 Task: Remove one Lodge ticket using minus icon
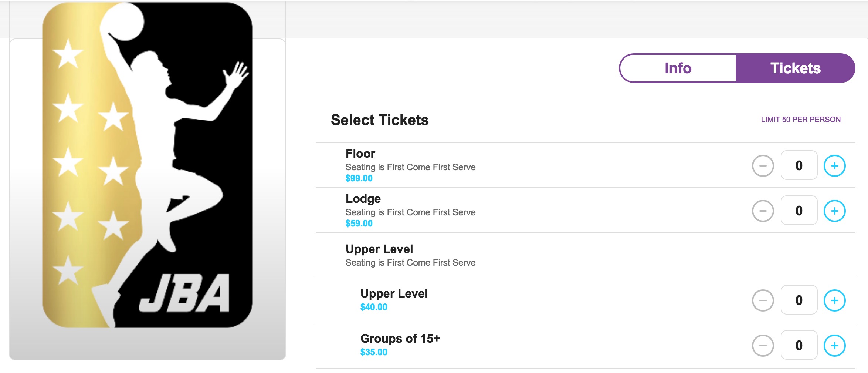(763, 211)
